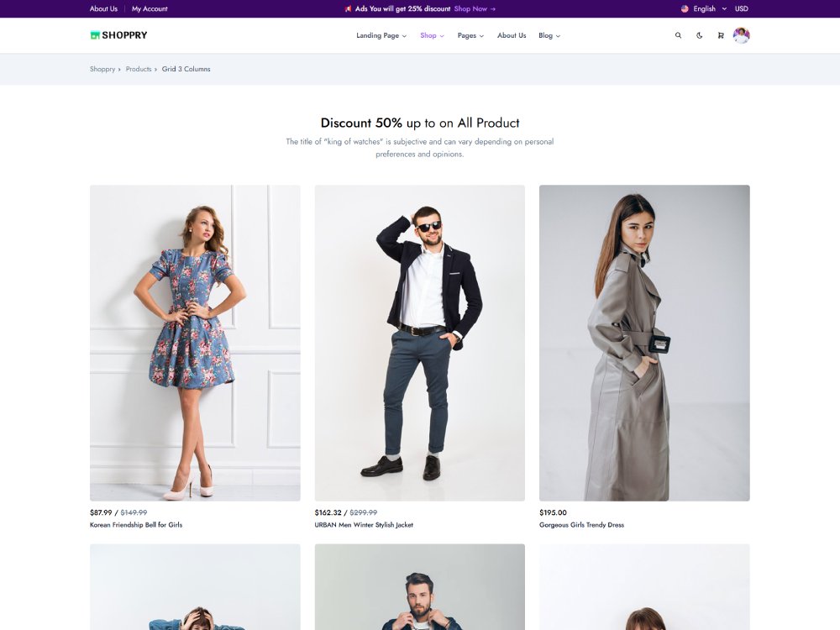
Task: Open the shopping cart icon
Action: (x=721, y=35)
